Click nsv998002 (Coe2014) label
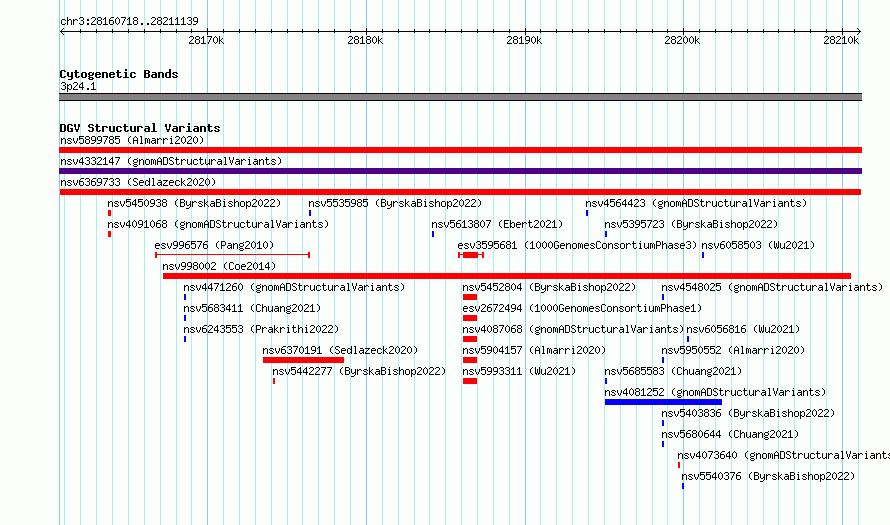Screen dimensions: 890x525 click(x=219, y=266)
